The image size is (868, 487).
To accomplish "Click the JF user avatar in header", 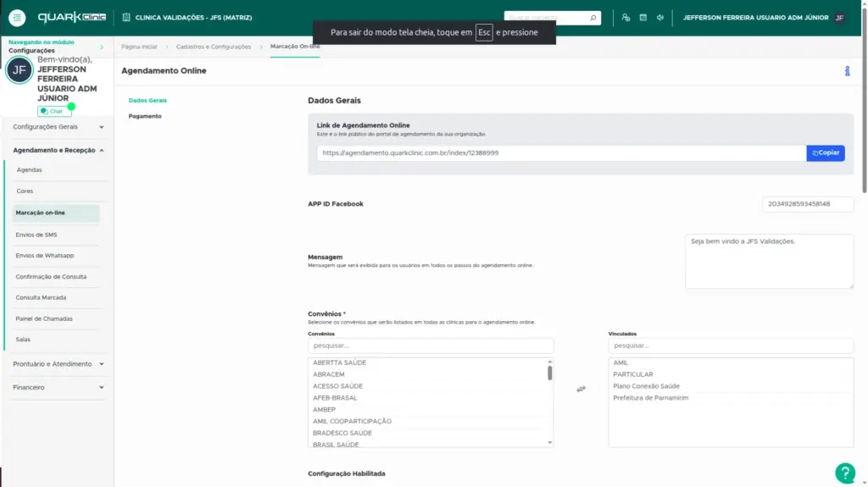I will [x=839, y=18].
